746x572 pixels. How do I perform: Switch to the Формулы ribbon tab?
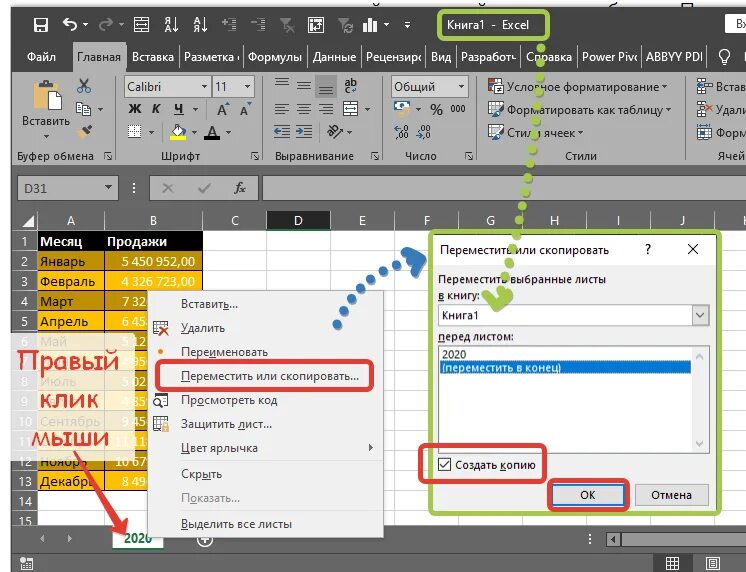[x=275, y=57]
